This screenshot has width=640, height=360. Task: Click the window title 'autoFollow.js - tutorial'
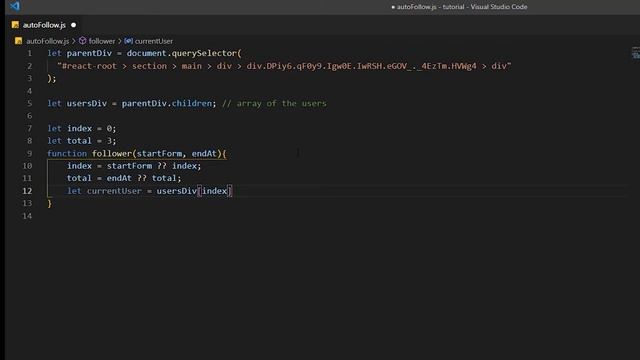(x=431, y=7)
